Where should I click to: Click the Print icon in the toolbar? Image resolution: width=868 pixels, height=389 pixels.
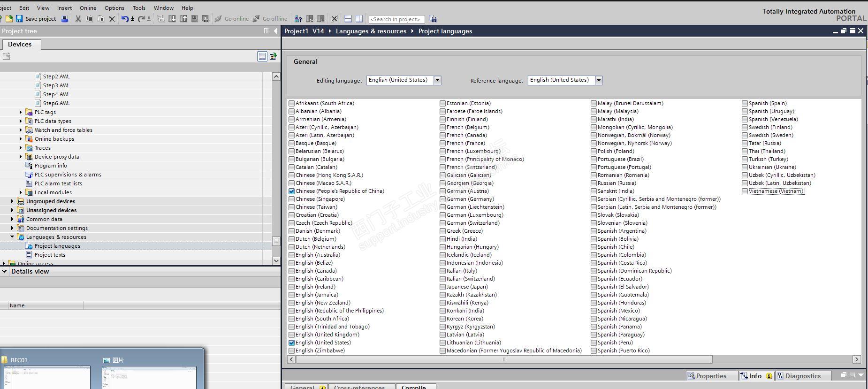click(65, 19)
